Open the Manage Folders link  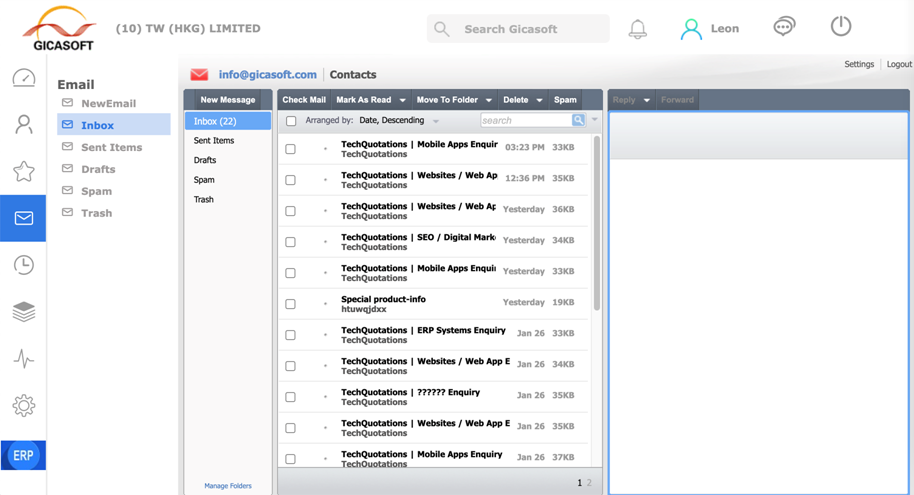pyautogui.click(x=228, y=486)
